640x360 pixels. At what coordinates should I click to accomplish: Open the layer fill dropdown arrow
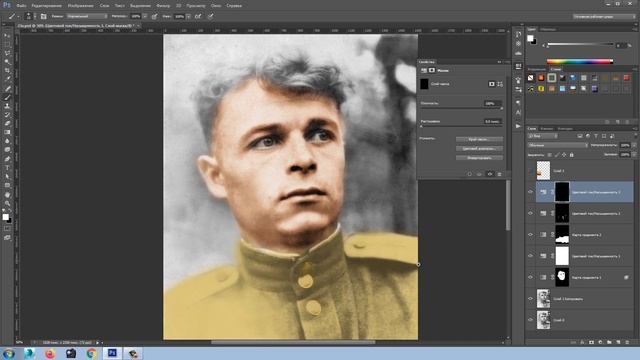tap(634, 155)
